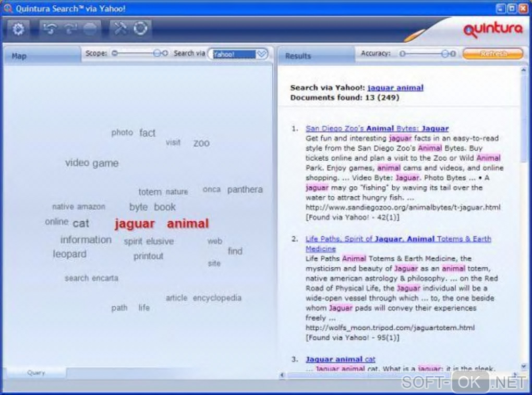Open San Diego Zoo's Animal Bytes: Jaguar result
532x395 pixels.
(x=377, y=128)
